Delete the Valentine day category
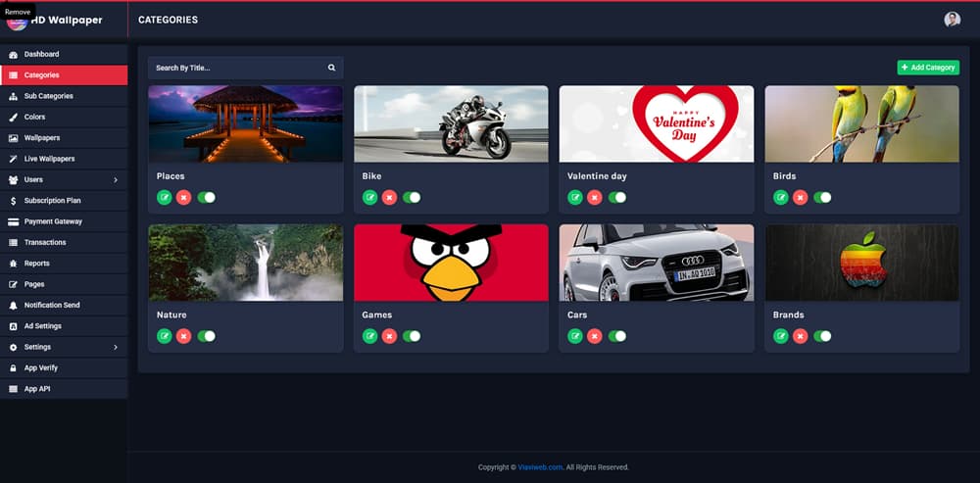This screenshot has height=483, width=980. pos(595,198)
